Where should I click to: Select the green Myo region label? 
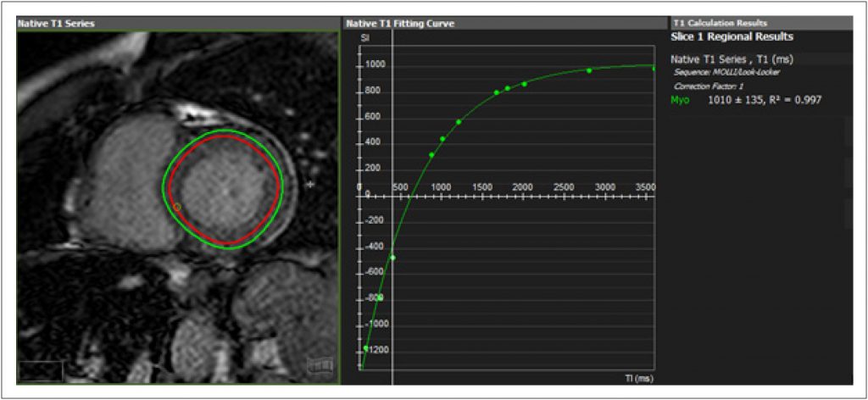680,100
